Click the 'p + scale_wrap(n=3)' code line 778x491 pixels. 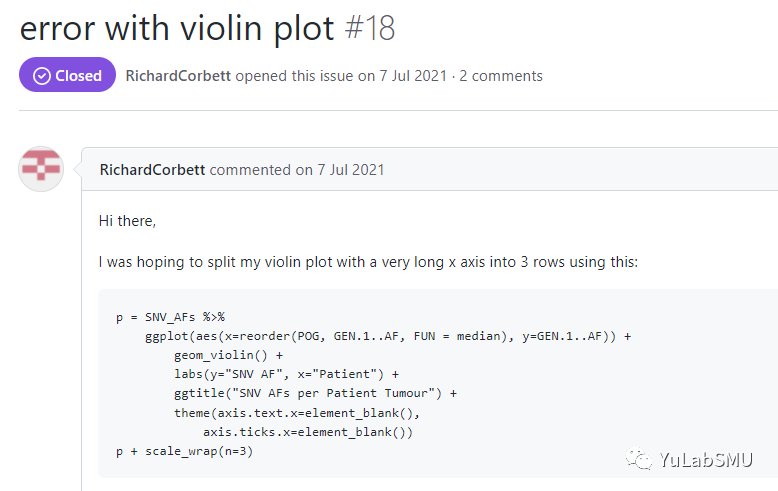[x=185, y=451]
